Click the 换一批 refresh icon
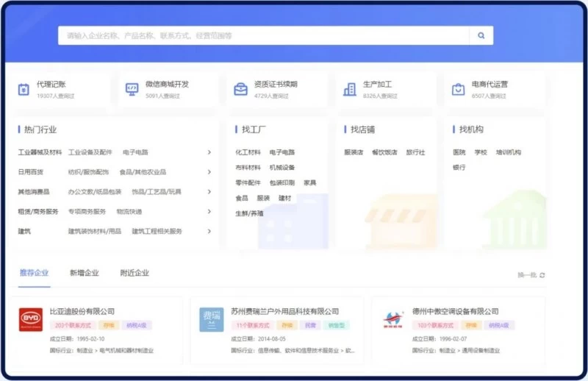The height and width of the screenshot is (381, 588). [542, 275]
